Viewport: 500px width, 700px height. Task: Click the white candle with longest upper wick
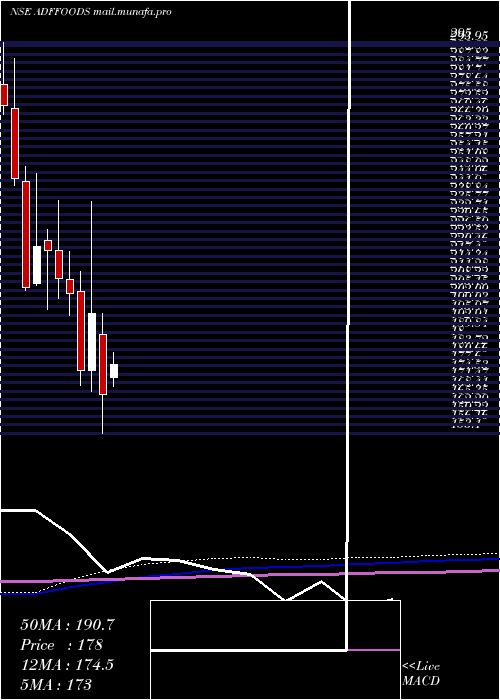tap(92, 342)
